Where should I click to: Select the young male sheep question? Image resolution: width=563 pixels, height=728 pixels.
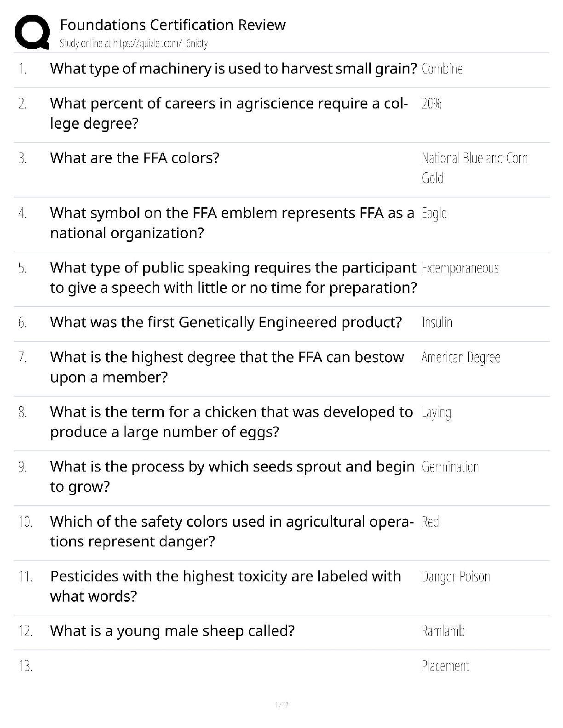[x=172, y=631]
